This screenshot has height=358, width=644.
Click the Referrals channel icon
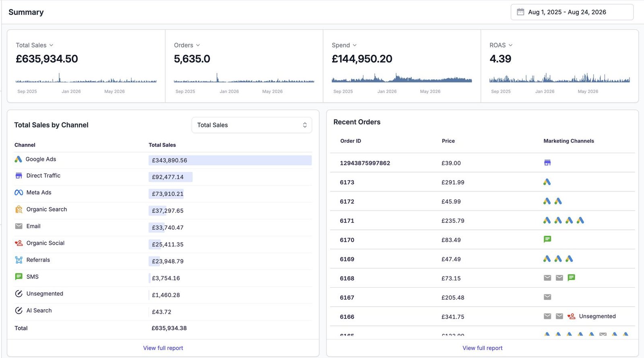coord(19,260)
